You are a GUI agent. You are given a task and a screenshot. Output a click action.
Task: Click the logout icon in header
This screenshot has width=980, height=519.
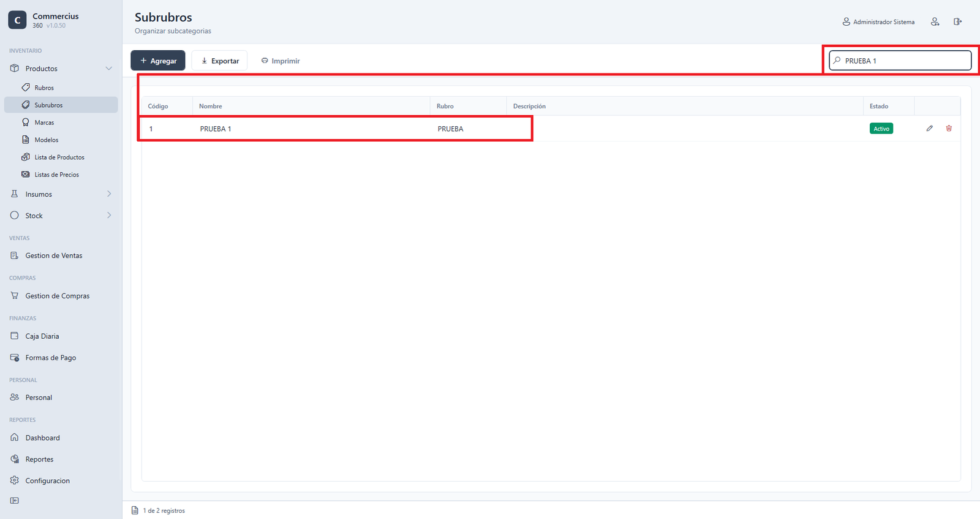(957, 21)
